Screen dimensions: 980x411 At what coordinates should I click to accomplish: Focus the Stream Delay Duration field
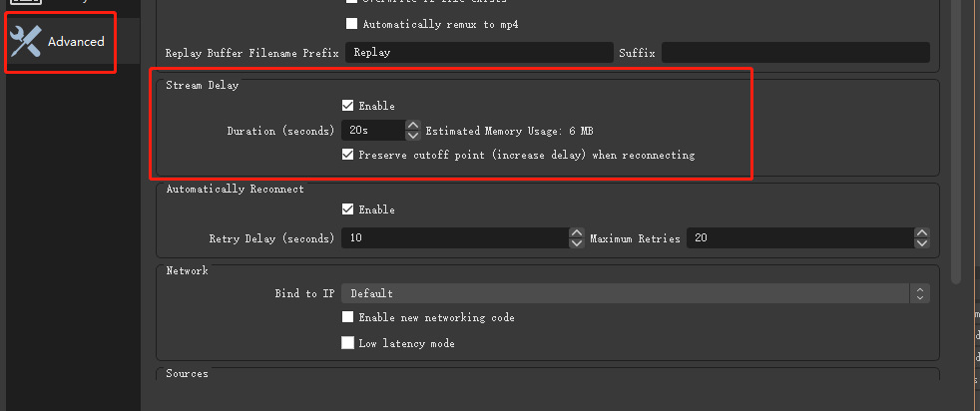tap(372, 131)
